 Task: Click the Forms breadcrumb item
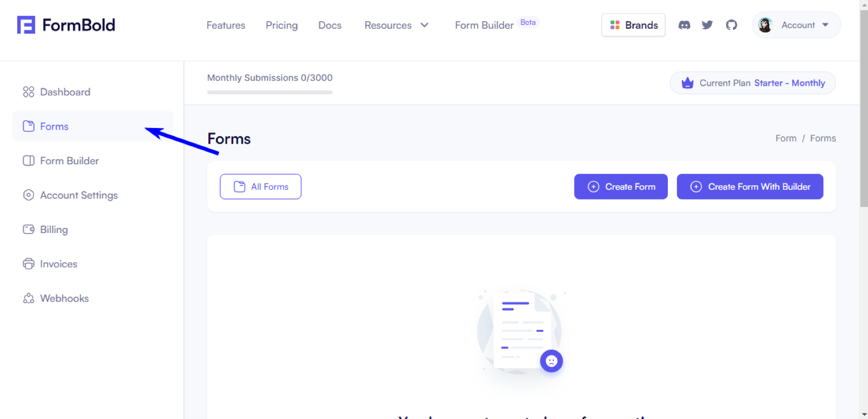point(823,138)
